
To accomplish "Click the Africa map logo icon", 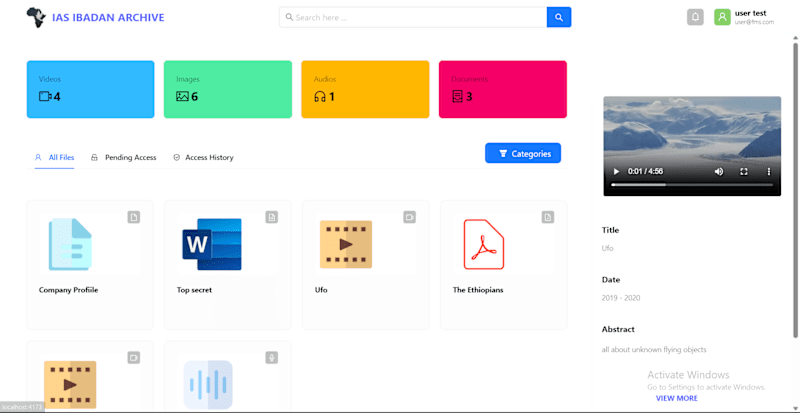I will (36, 17).
